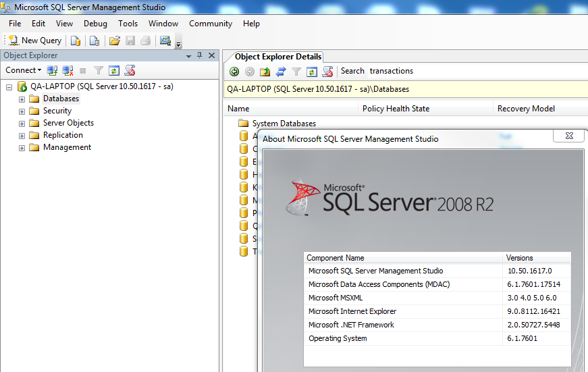Click Connect Object Explorer icon
The image size is (588, 372).
(x=52, y=70)
